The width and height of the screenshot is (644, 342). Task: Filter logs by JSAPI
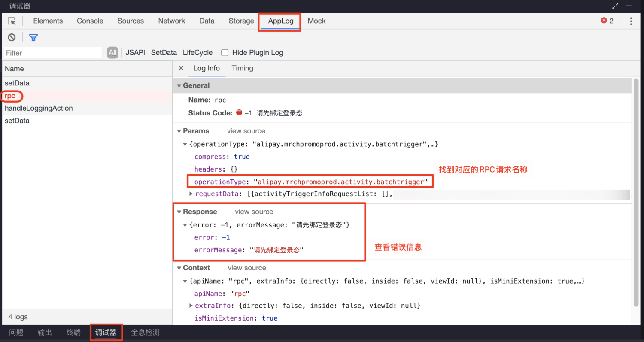[135, 52]
